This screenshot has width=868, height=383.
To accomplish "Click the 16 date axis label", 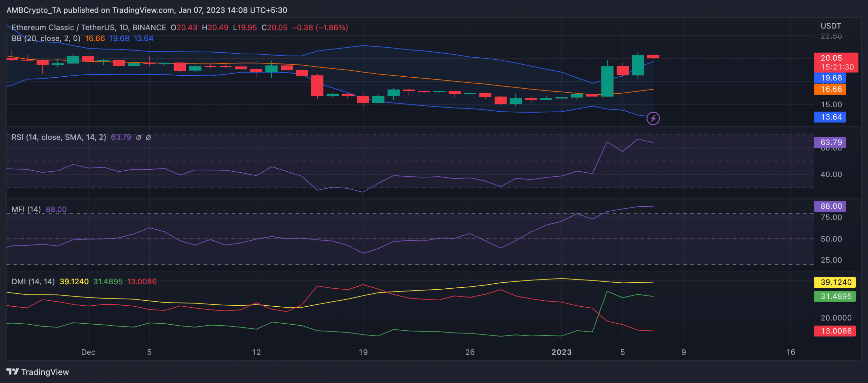I will click(x=791, y=352).
